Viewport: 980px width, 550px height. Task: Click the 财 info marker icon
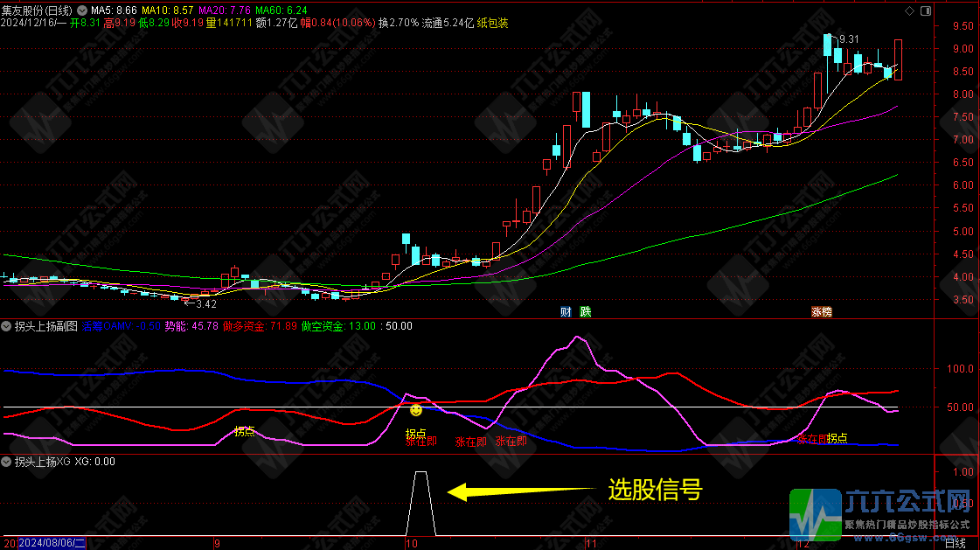(566, 312)
